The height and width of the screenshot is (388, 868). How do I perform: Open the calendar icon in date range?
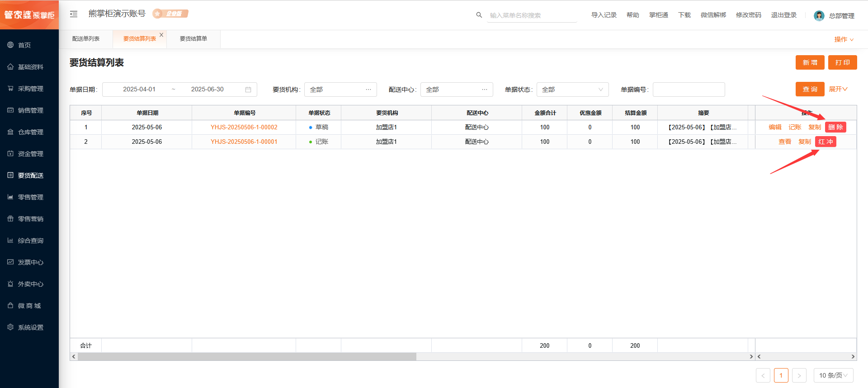tap(248, 90)
